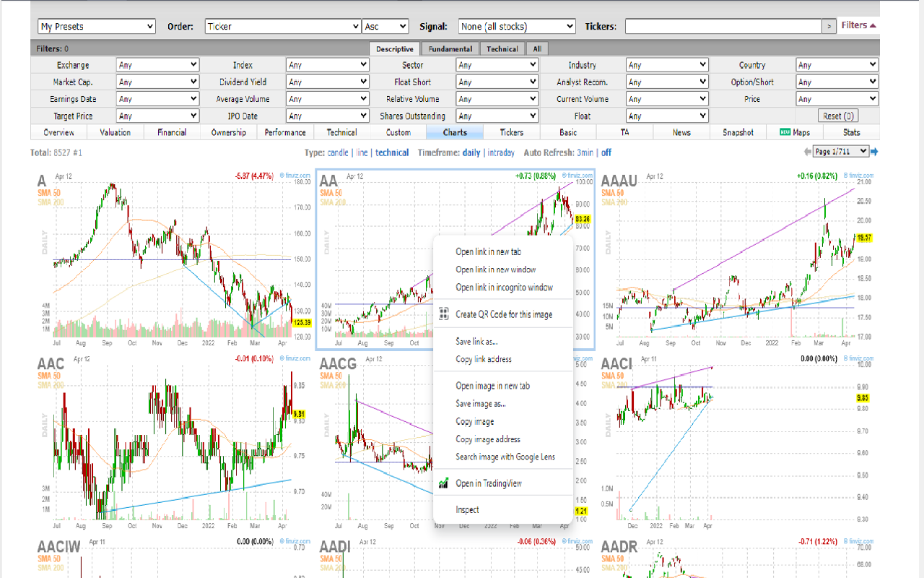Click the '>' search button beside the Tickers field
Image resolution: width=924 pixels, height=578 pixels.
click(829, 25)
